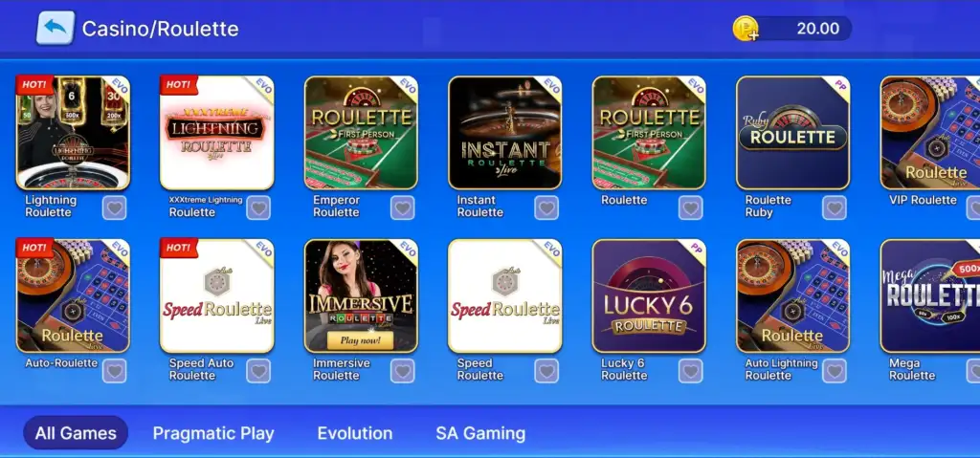Tap heart icon next to Roulette Ruby
Image resolution: width=980 pixels, height=458 pixels.
pos(835,207)
